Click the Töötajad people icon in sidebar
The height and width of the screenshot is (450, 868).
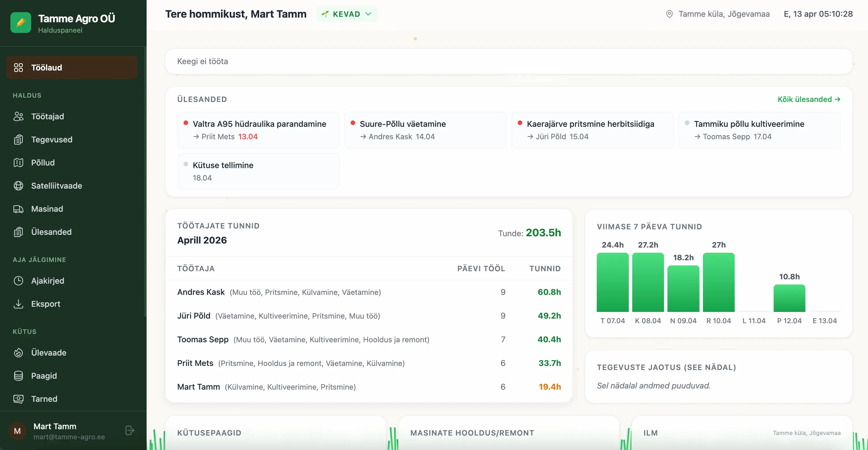pos(18,116)
